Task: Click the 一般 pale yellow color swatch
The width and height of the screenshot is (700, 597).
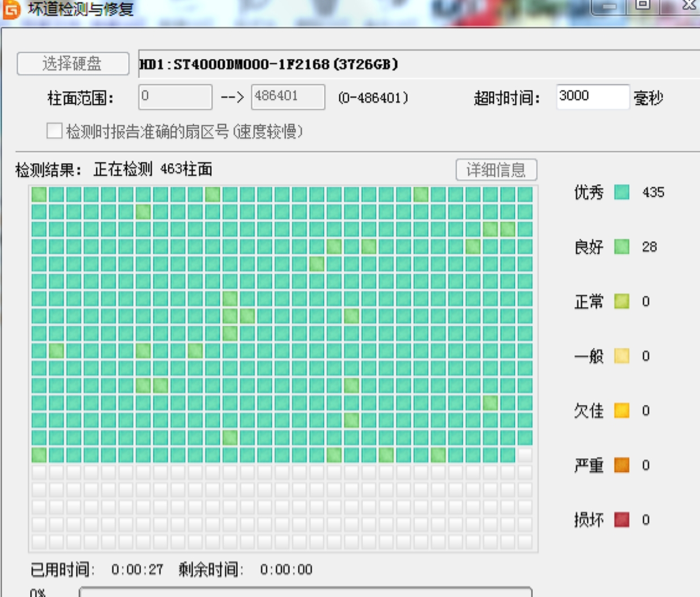Action: tap(621, 356)
